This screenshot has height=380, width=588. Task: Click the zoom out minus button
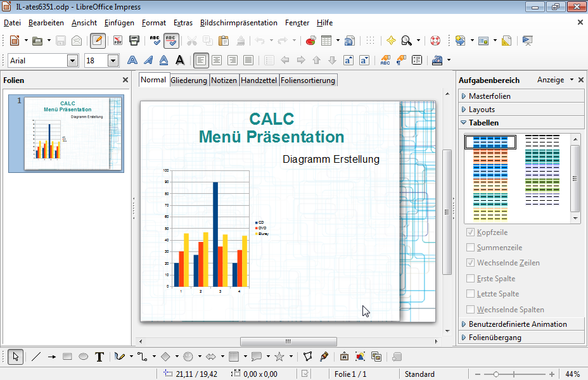(x=477, y=374)
